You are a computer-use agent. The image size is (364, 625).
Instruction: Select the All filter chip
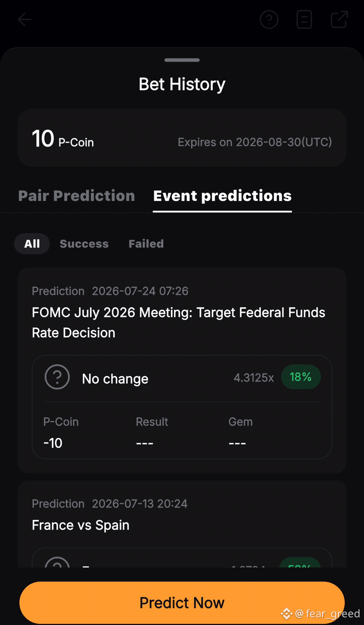click(x=32, y=244)
